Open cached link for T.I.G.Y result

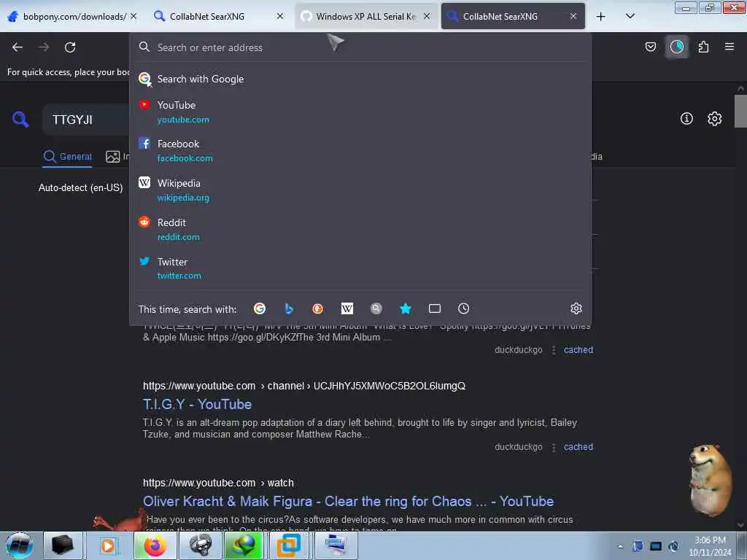578,447
